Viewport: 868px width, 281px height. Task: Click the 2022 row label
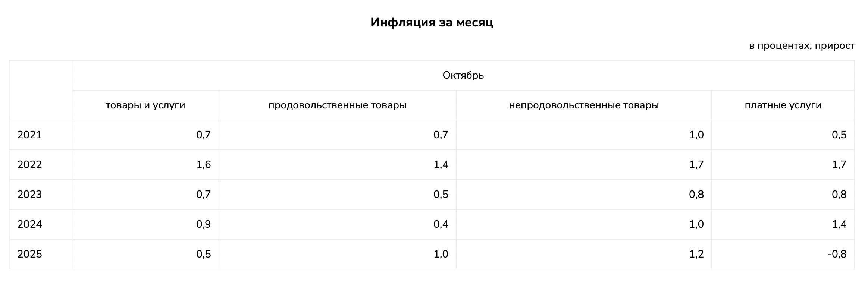[29, 165]
